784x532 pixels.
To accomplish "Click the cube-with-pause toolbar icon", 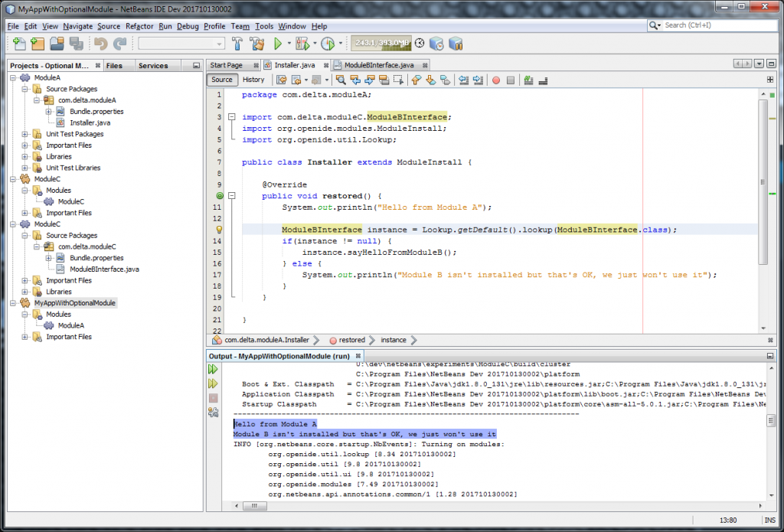I will point(456,44).
